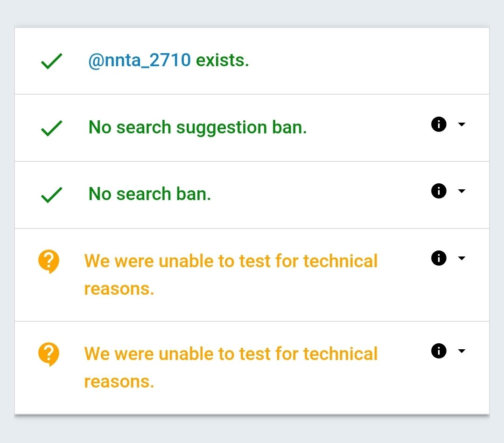
Task: Click the No search suggestion ban text
Action: [197, 127]
